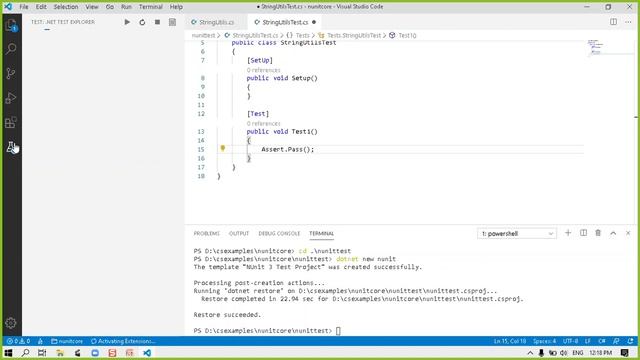Open the Edit menu

[41, 7]
